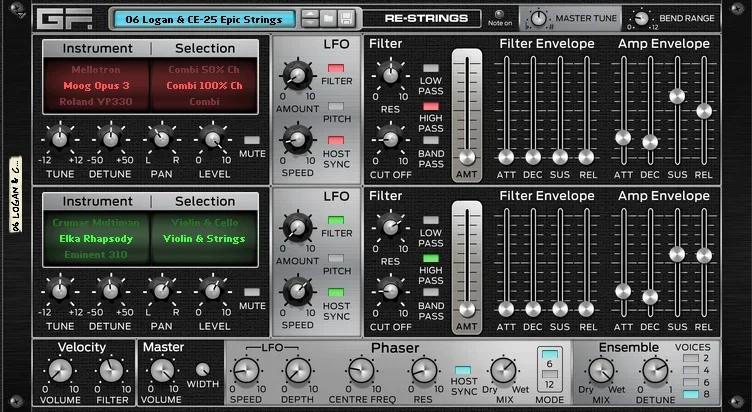
Task: Select Band Pass on top layer filter
Action: coord(431,140)
